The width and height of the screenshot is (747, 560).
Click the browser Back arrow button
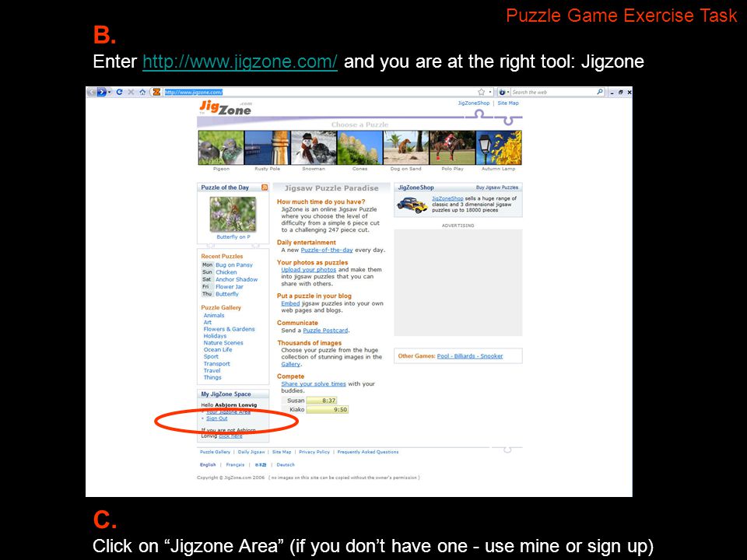tap(92, 92)
